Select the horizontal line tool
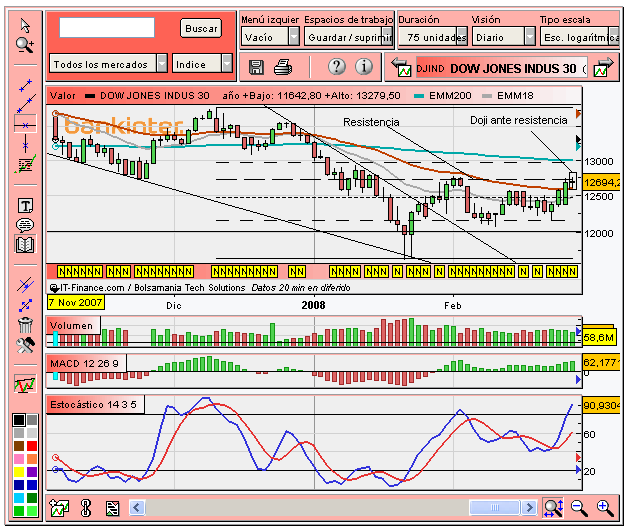Viewport: 628px width, 532px height. 25,125
